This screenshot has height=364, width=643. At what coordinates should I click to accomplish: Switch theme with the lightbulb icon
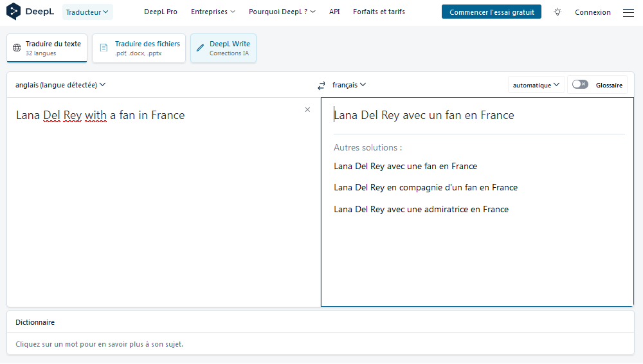tap(557, 12)
